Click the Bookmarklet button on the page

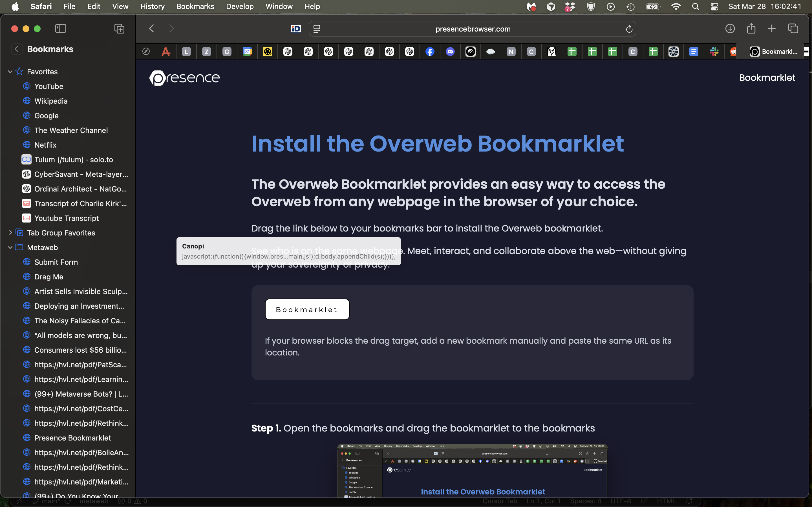(x=307, y=309)
